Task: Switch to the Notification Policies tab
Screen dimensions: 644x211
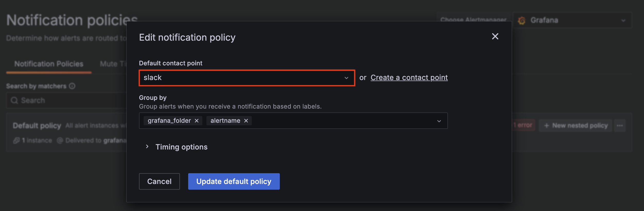Action: [49, 64]
